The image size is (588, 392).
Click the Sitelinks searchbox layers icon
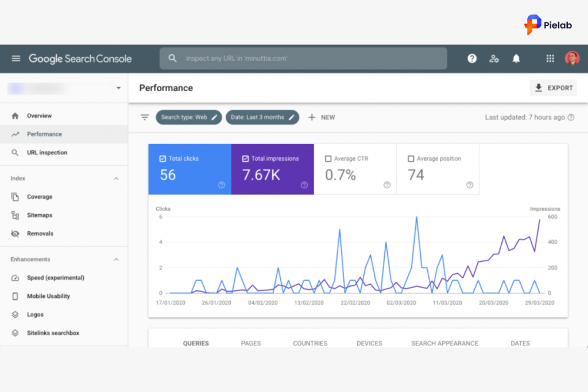point(15,333)
